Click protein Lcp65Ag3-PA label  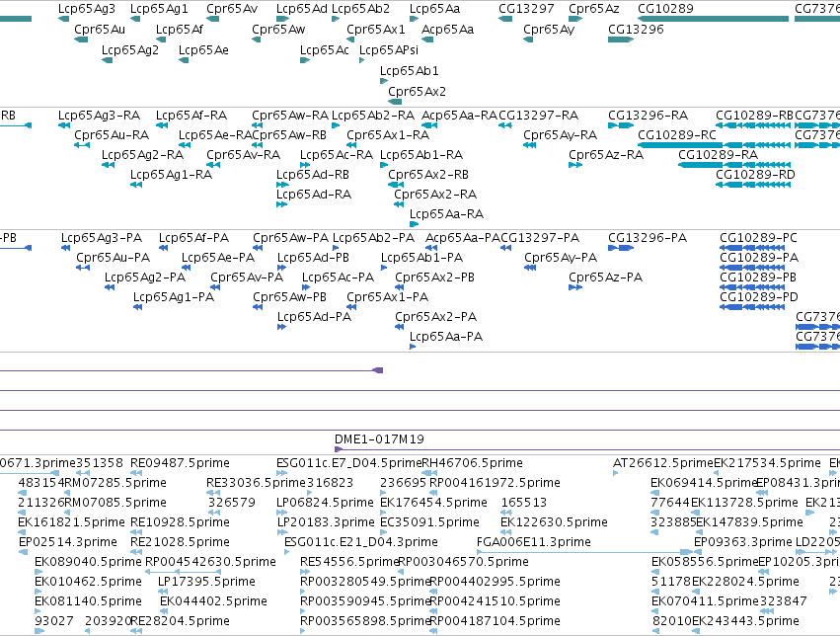102,238
